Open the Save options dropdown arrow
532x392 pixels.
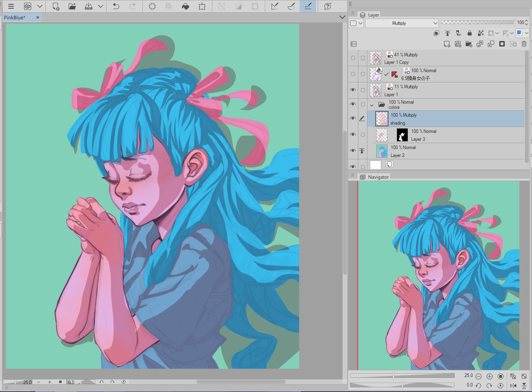(101, 6)
